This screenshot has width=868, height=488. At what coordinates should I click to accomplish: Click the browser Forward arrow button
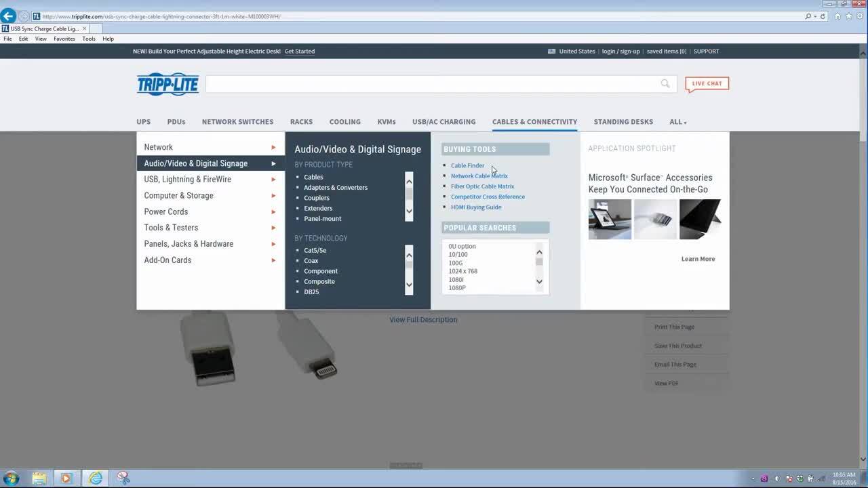[x=24, y=16]
